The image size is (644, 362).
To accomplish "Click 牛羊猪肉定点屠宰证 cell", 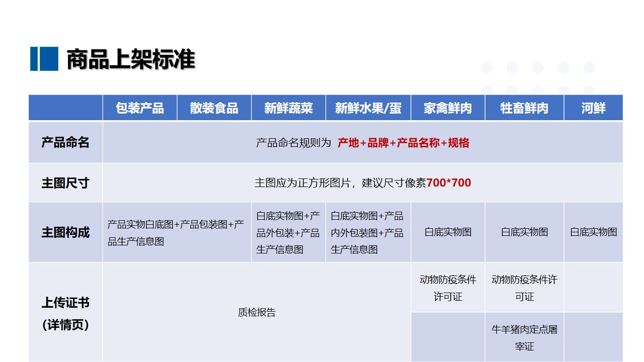I will [524, 338].
